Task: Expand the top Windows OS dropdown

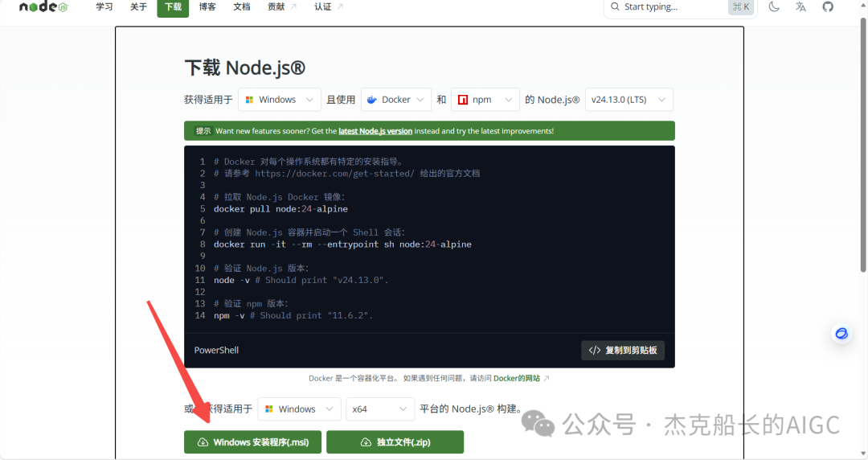Action: (280, 100)
